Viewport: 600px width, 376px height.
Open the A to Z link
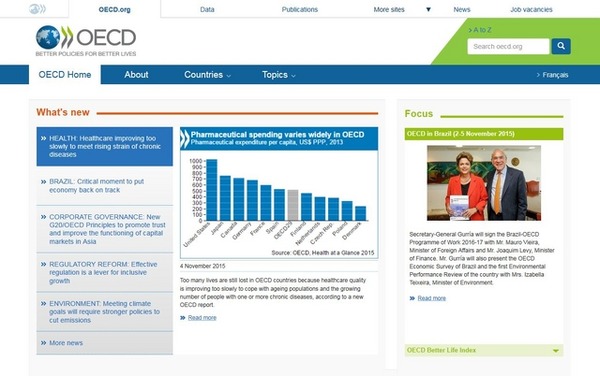480,30
